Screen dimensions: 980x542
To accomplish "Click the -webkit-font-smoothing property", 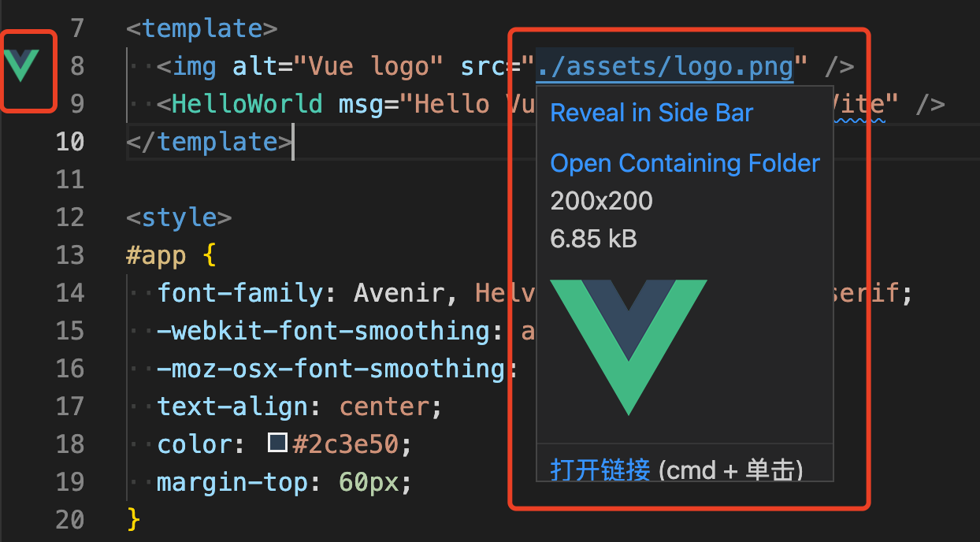I will point(323,331).
